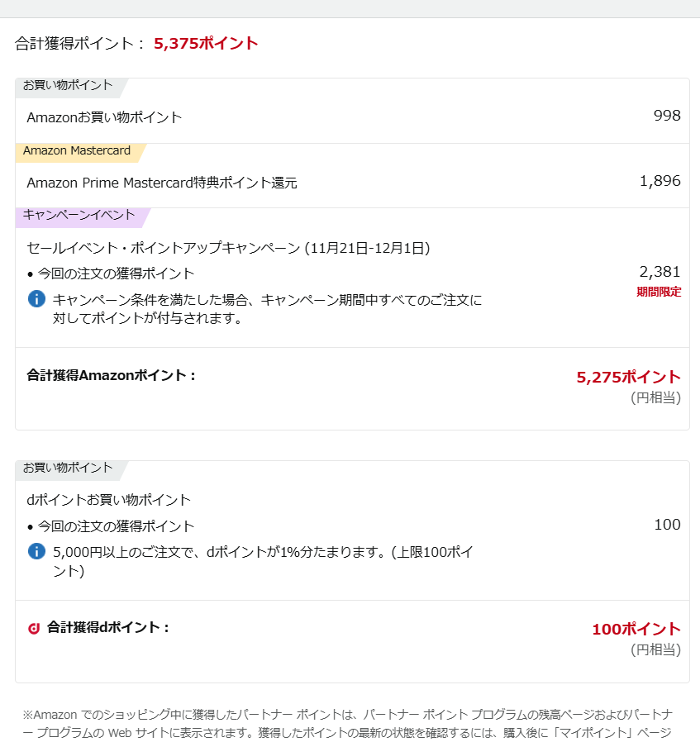Viewport: 700px width, 742px height.
Task: Click the dポイントお買い物ポイント heading
Action: click(109, 500)
